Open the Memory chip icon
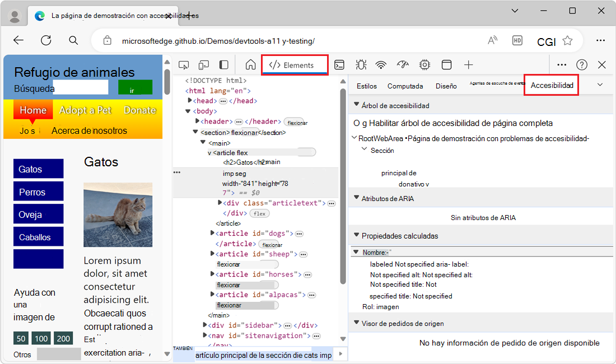This screenshot has height=364, width=616. (424, 65)
